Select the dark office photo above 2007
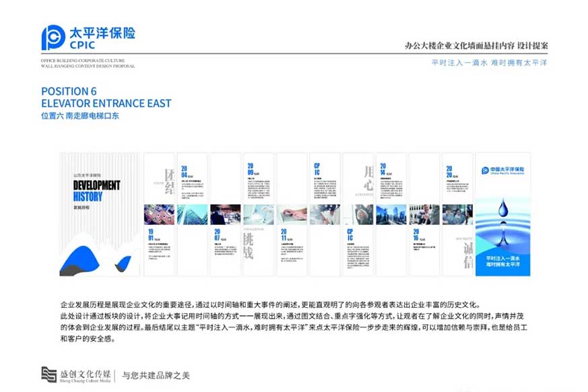The height and width of the screenshot is (392, 588). pyautogui.click(x=226, y=214)
